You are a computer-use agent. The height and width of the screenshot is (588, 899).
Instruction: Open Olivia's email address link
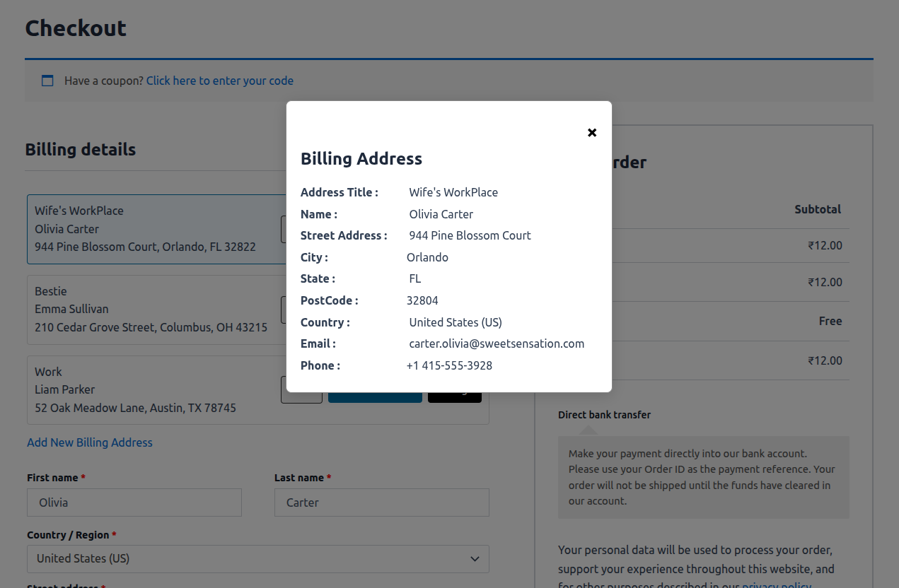pyautogui.click(x=497, y=343)
